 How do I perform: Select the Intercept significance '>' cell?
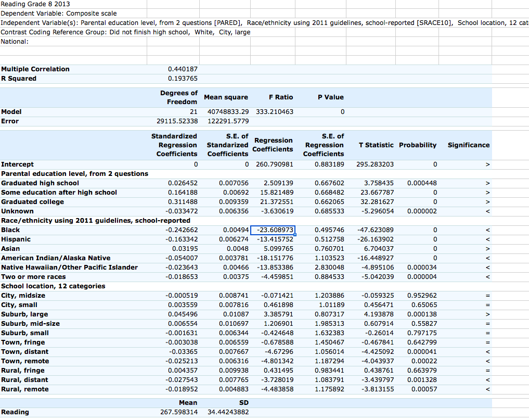pos(487,164)
